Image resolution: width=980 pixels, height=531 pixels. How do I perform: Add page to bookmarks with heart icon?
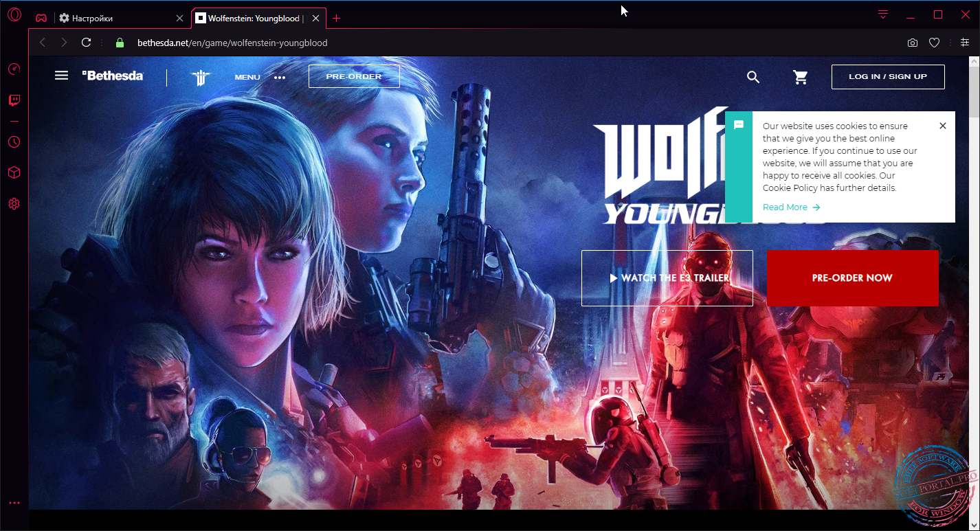[x=934, y=43]
